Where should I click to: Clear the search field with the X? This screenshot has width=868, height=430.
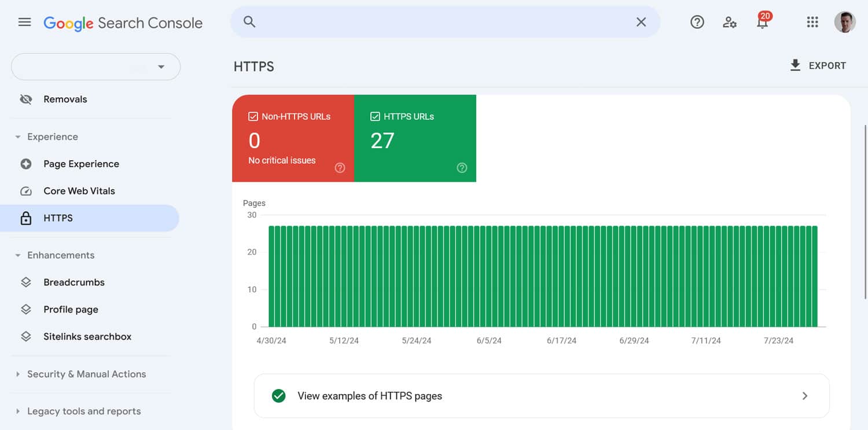click(x=641, y=21)
